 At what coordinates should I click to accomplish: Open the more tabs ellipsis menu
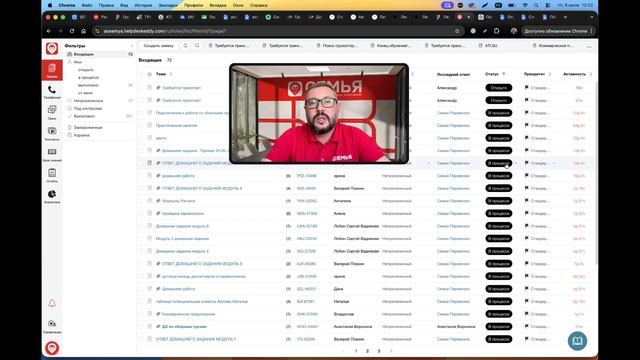click(x=589, y=46)
